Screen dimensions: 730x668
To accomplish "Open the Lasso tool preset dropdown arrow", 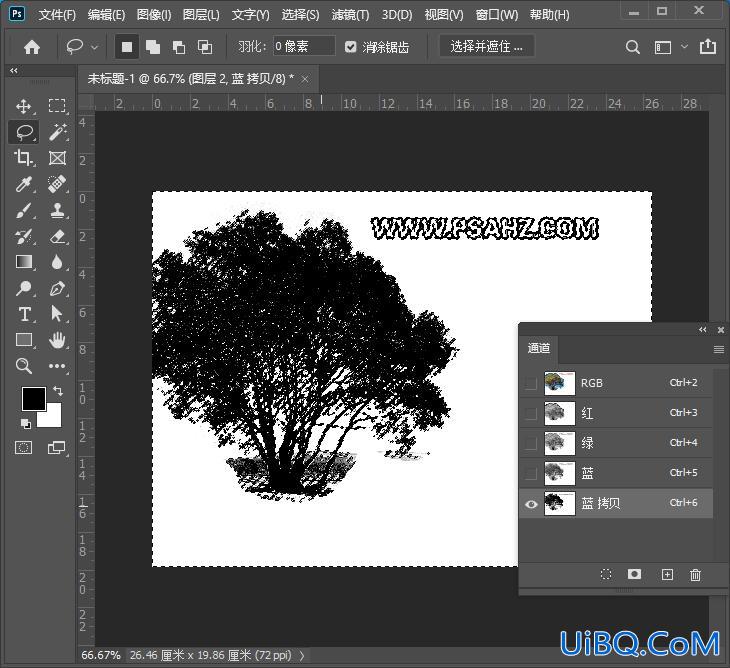I will point(95,47).
